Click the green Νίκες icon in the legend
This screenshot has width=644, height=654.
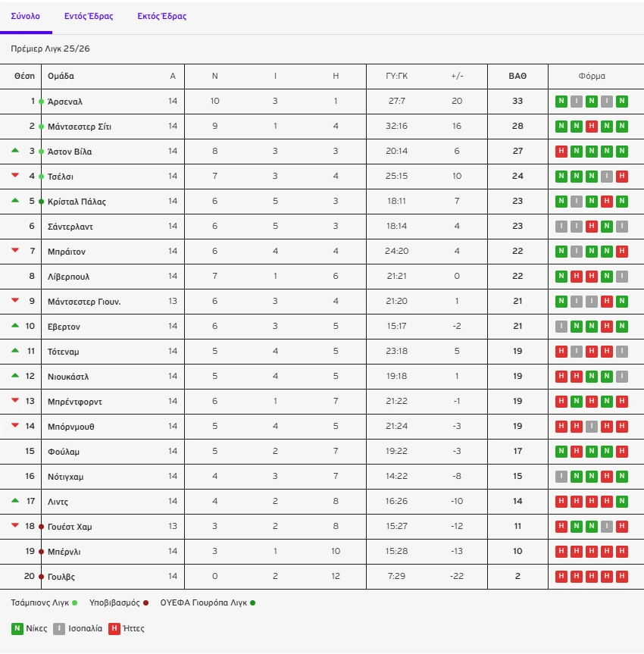pyautogui.click(x=17, y=628)
